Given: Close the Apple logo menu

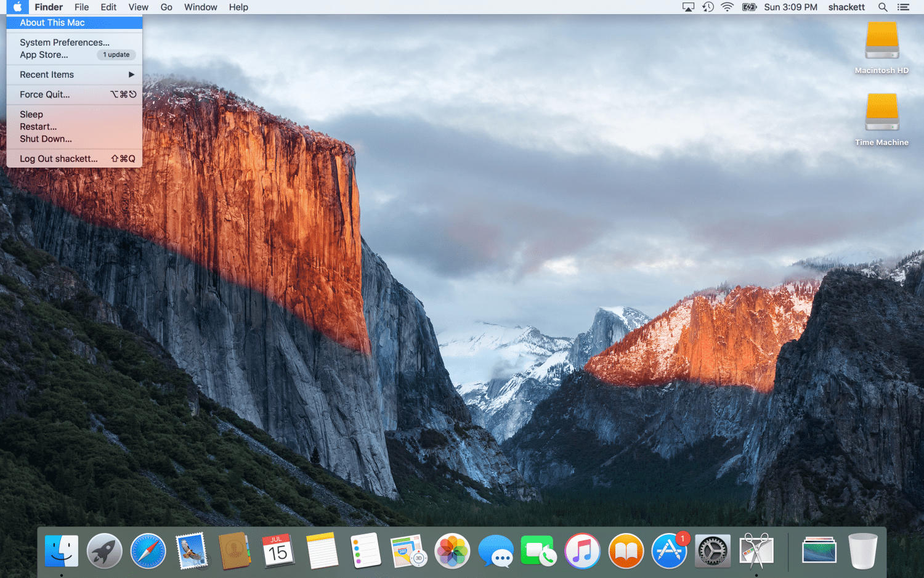Looking at the screenshot, I should coord(17,7).
